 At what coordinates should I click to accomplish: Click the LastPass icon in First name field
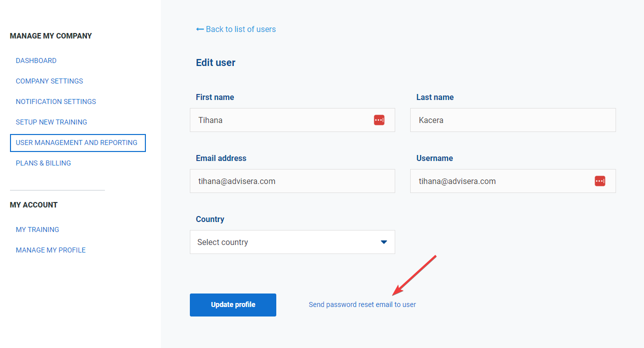point(379,120)
